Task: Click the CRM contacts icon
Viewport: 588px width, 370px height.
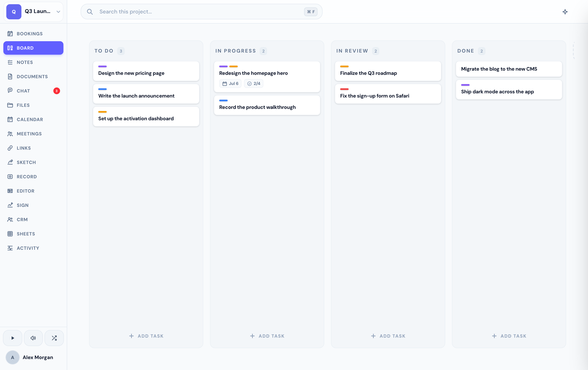Action: pos(10,219)
